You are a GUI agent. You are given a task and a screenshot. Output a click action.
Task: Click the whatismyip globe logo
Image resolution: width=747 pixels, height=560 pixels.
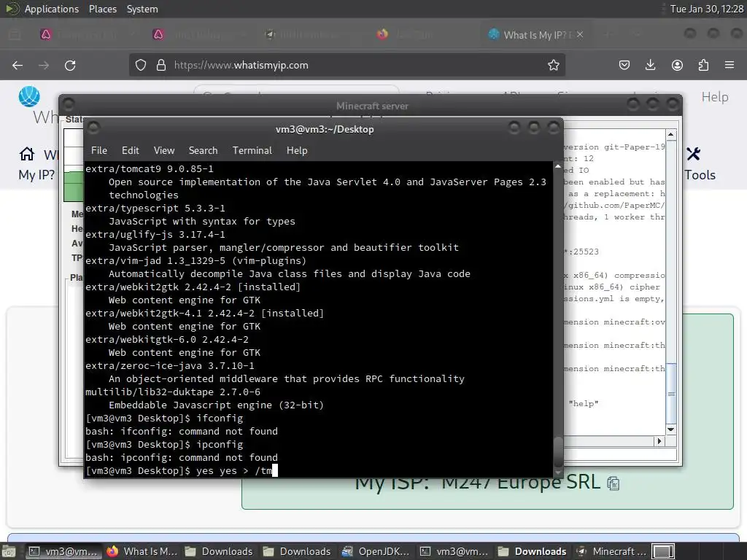pos(29,97)
